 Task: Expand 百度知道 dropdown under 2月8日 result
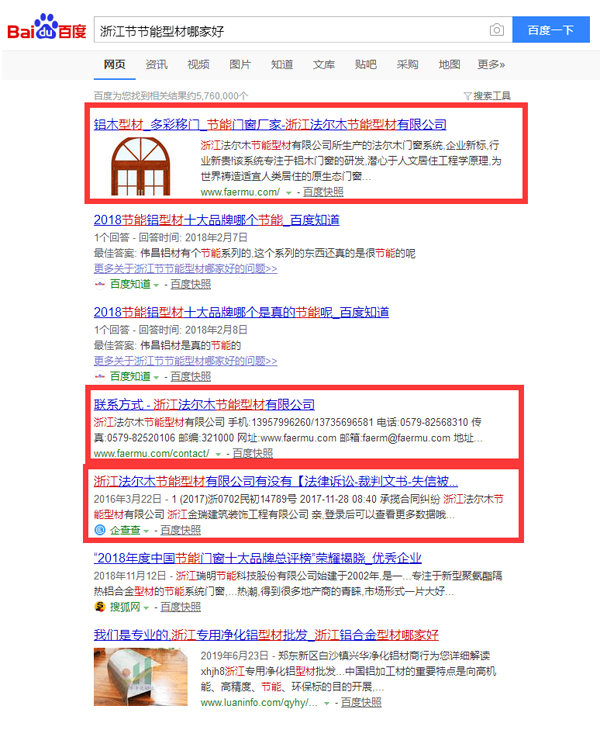[x=156, y=377]
